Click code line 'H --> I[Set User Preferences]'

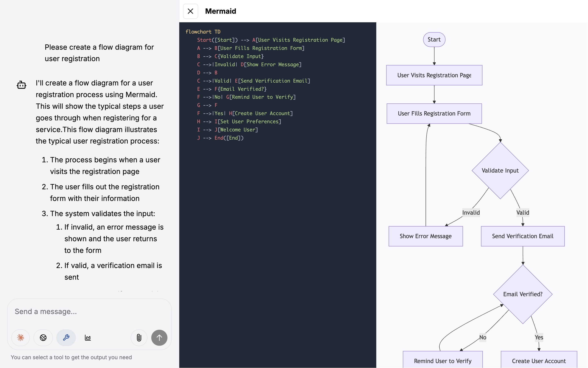point(239,121)
